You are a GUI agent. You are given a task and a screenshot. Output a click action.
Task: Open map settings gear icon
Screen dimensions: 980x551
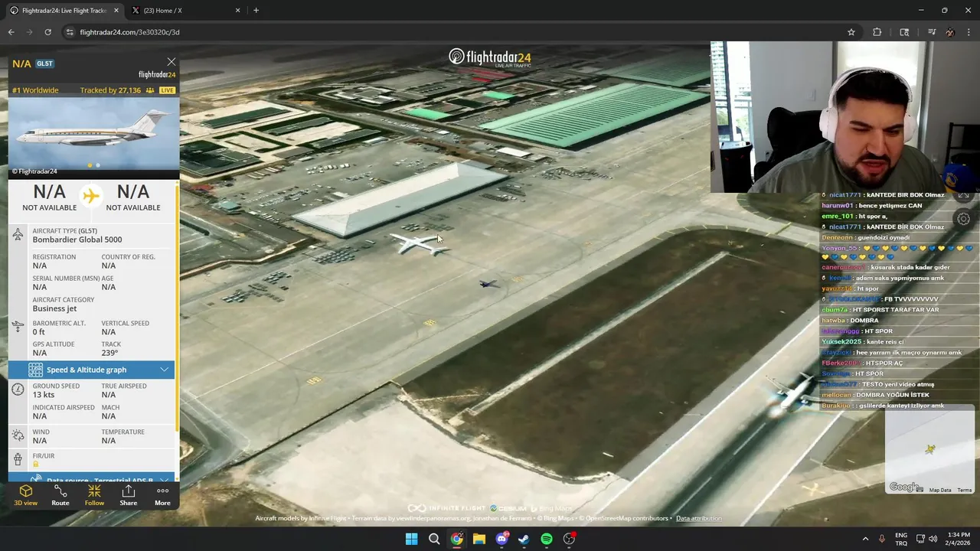963,219
